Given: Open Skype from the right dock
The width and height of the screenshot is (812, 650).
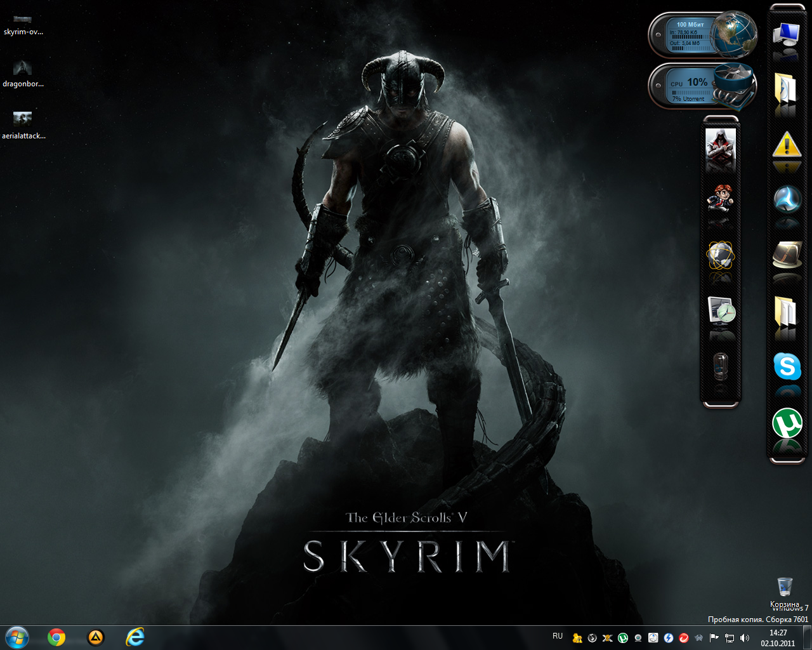Looking at the screenshot, I should pyautogui.click(x=787, y=366).
